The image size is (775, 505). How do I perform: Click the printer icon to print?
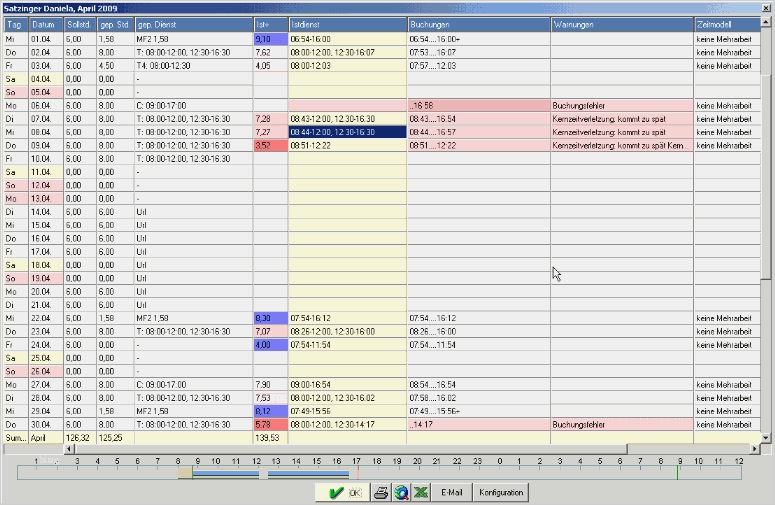coord(381,492)
